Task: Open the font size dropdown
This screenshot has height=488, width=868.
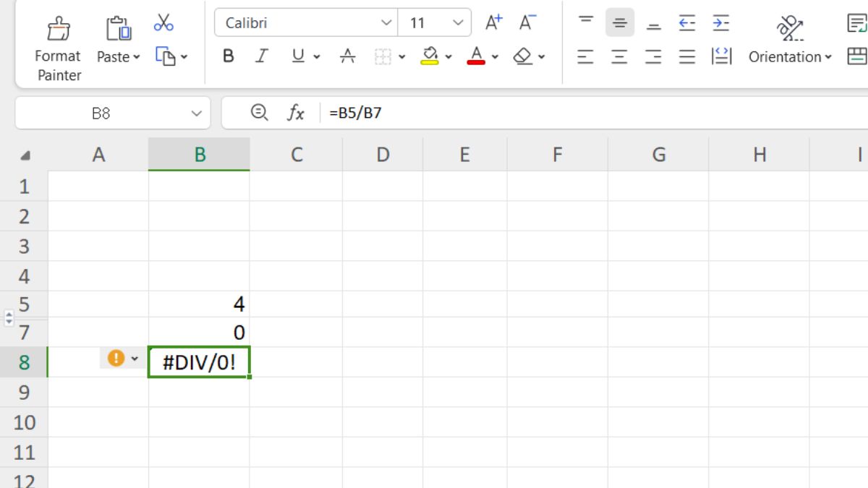Action: [457, 23]
